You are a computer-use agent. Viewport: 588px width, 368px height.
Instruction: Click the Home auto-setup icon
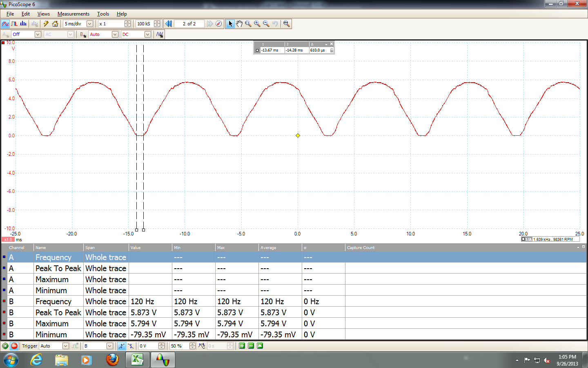click(x=55, y=24)
